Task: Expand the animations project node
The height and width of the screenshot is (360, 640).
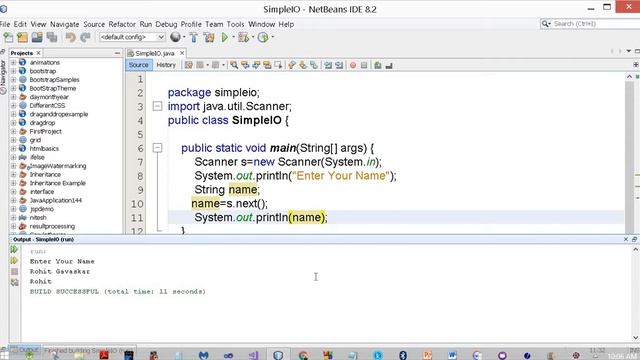Action: pos(13,62)
